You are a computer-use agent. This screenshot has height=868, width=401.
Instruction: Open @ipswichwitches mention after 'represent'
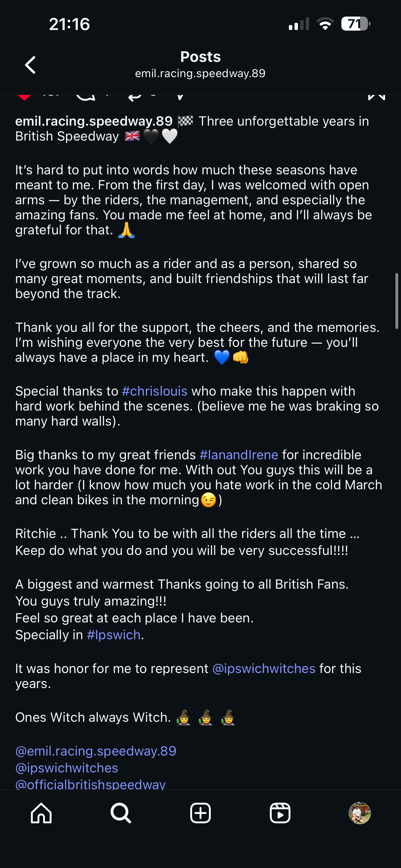[264, 669]
